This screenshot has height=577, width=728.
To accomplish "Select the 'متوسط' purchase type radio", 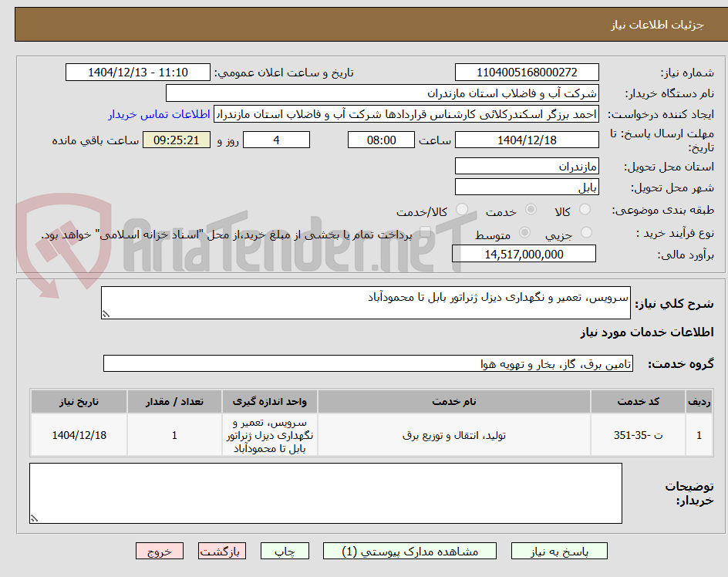I will [524, 233].
